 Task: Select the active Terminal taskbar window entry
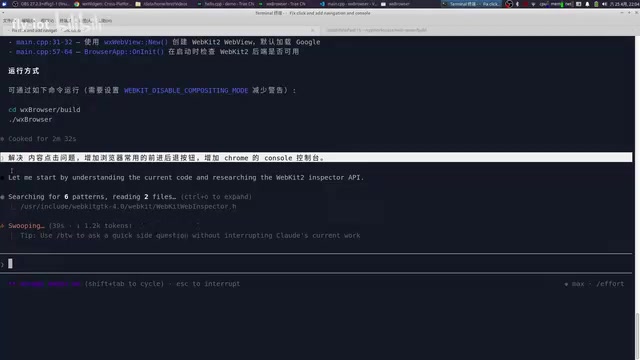click(471, 4)
